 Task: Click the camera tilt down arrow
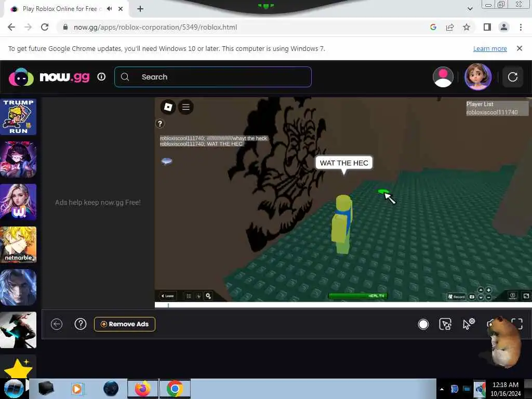click(x=481, y=298)
